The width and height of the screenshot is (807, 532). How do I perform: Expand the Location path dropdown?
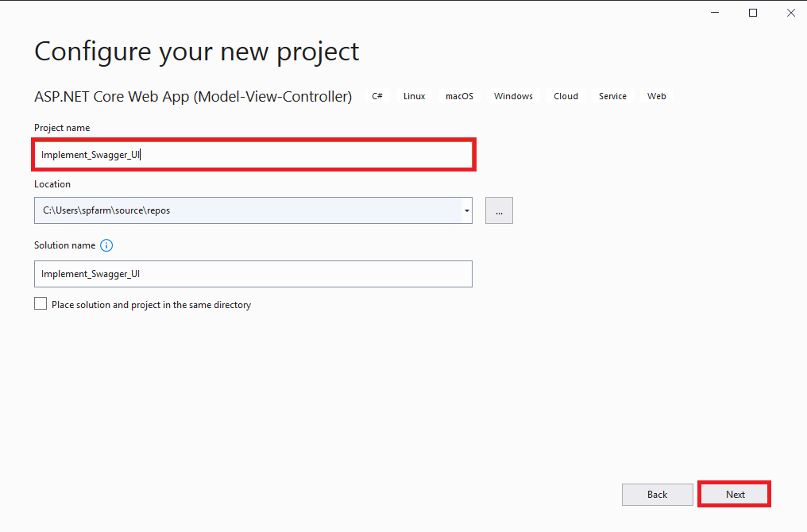(467, 210)
